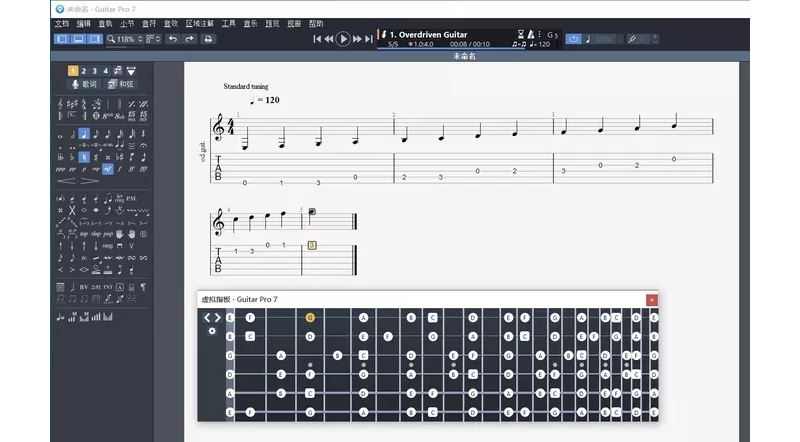This screenshot has width=800, height=442.
Task: Click the 8va octave icon
Action: coord(108,116)
